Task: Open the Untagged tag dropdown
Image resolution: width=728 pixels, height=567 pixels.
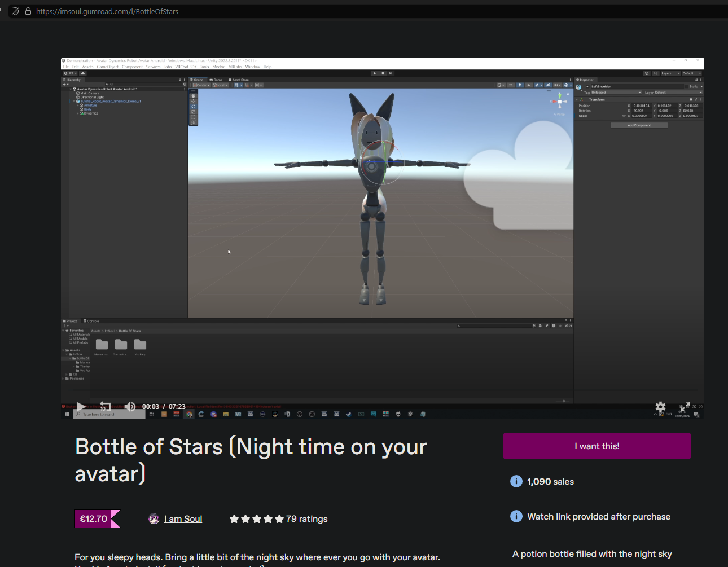Action: (x=616, y=93)
